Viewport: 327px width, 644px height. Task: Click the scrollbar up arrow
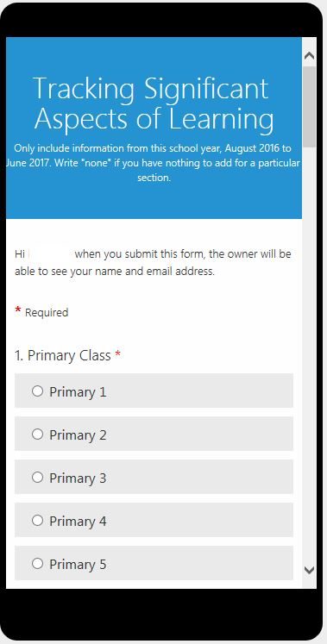tap(310, 56)
